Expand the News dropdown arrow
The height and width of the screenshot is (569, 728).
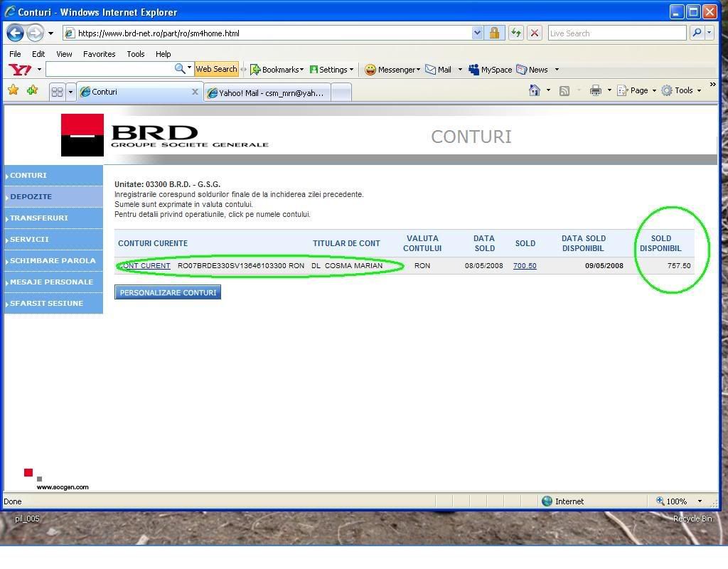point(557,70)
